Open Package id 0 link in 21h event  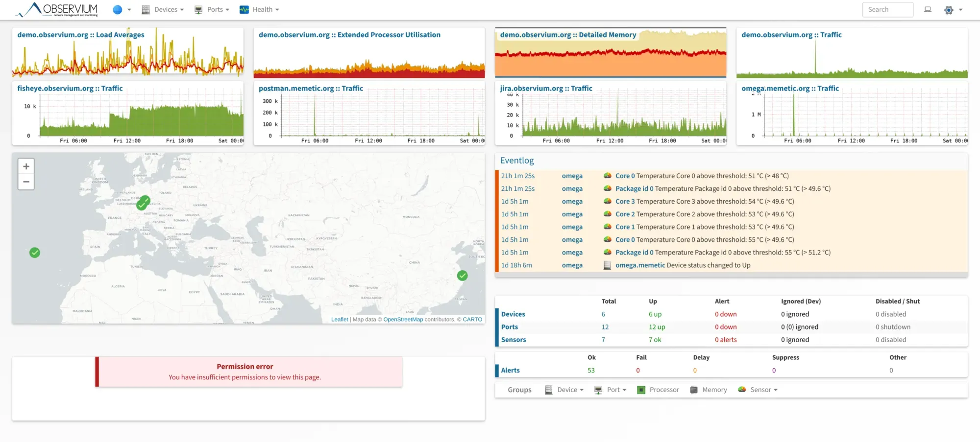tap(634, 188)
